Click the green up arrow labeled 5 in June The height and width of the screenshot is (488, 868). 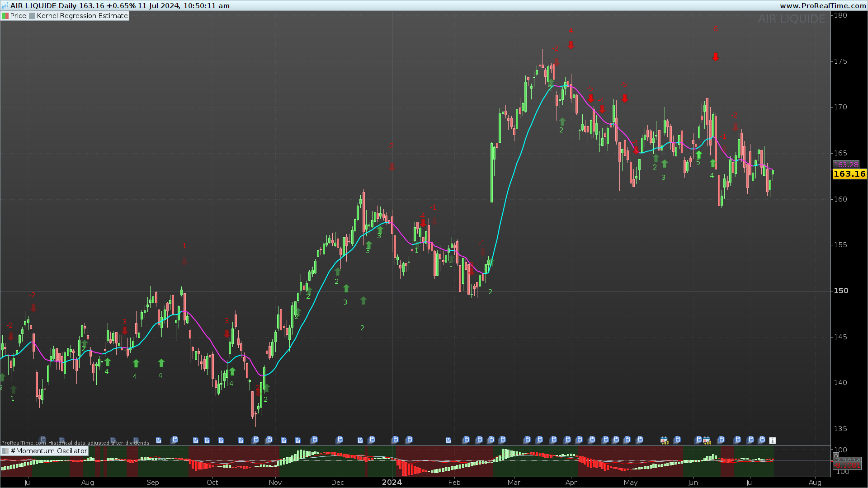tap(698, 155)
